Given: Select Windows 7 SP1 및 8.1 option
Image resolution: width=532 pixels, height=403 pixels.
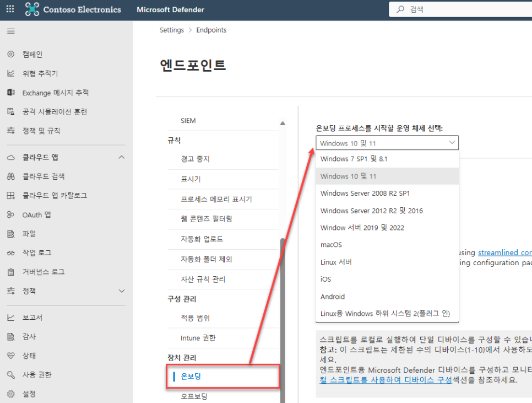Looking at the screenshot, I should 387,159.
